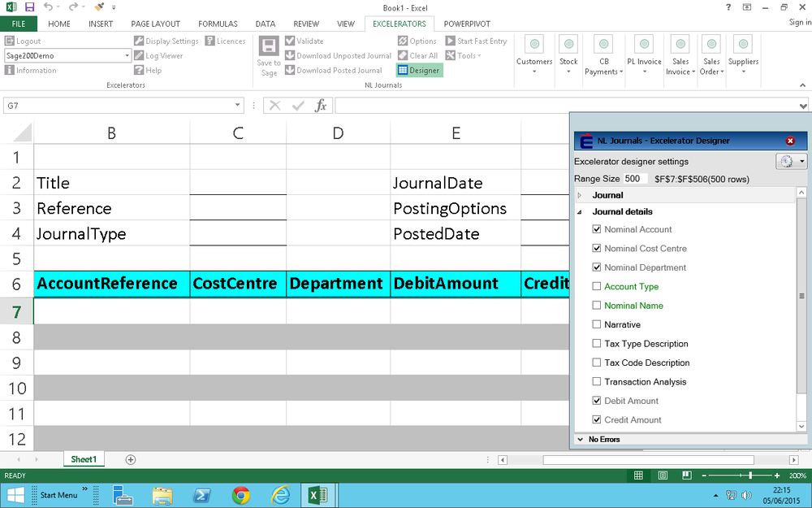Open the Suppliers excelerator
Viewport: 812px width, 508px height.
(x=743, y=54)
